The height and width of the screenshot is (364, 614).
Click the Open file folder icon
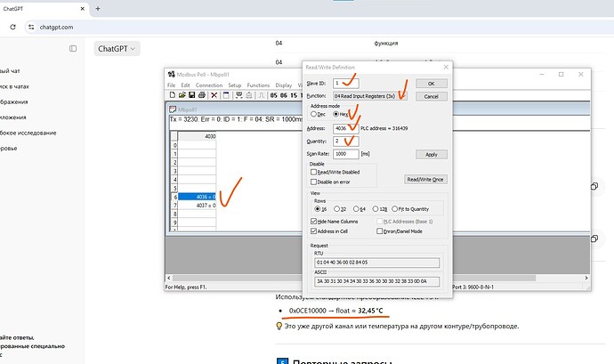click(x=182, y=95)
